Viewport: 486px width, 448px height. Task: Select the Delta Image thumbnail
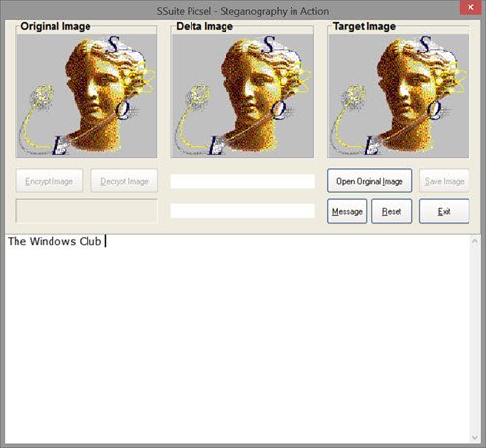(242, 96)
